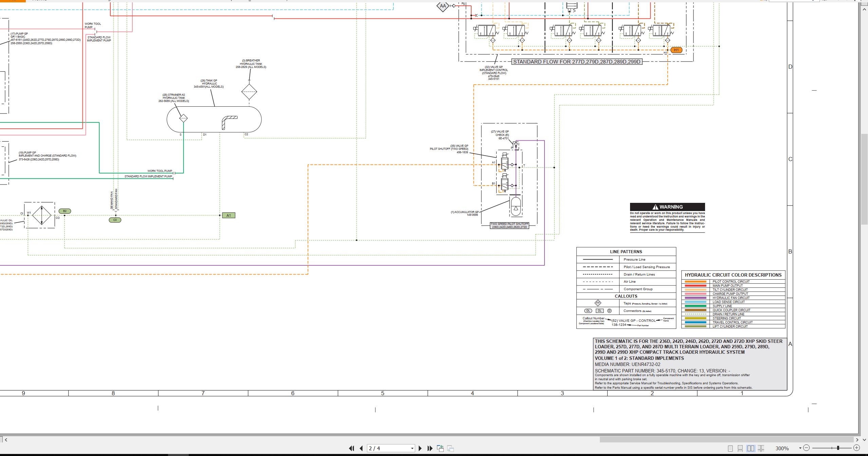Click the accumulator symbol in shutoff group
The image size is (868, 456).
[x=516, y=206]
